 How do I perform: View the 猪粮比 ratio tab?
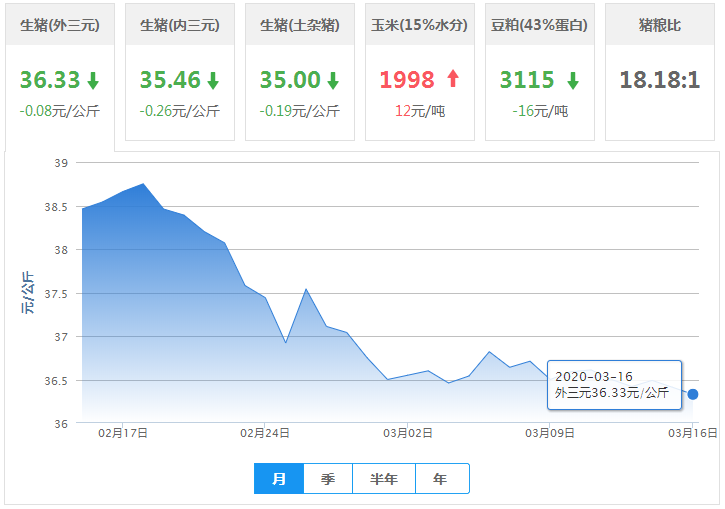click(659, 25)
